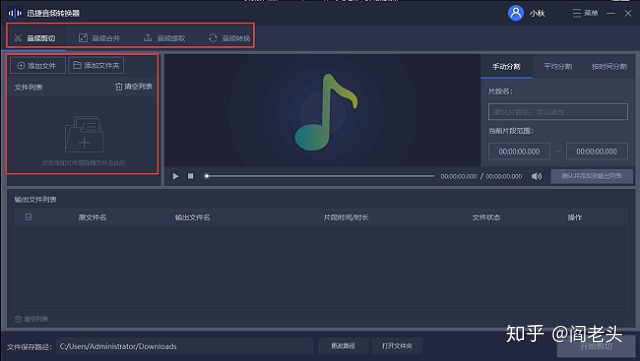Click the 打开文件夹 open folder button
Screen dimensions: 640x361
click(397, 346)
